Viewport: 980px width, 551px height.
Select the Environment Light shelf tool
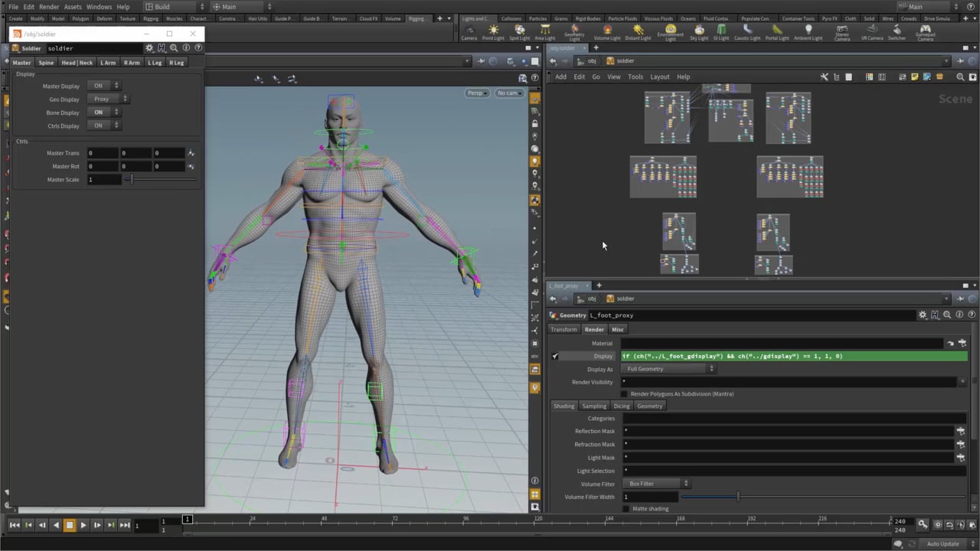[x=670, y=32]
